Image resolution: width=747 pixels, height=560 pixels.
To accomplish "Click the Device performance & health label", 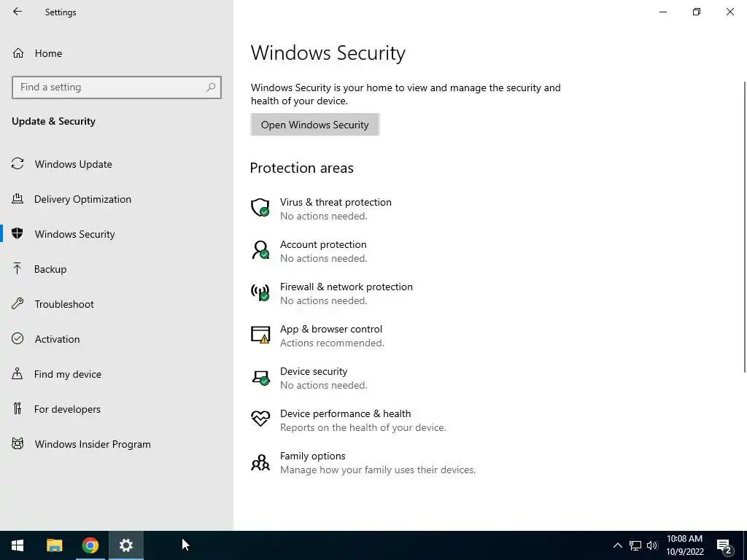I will point(345,413).
